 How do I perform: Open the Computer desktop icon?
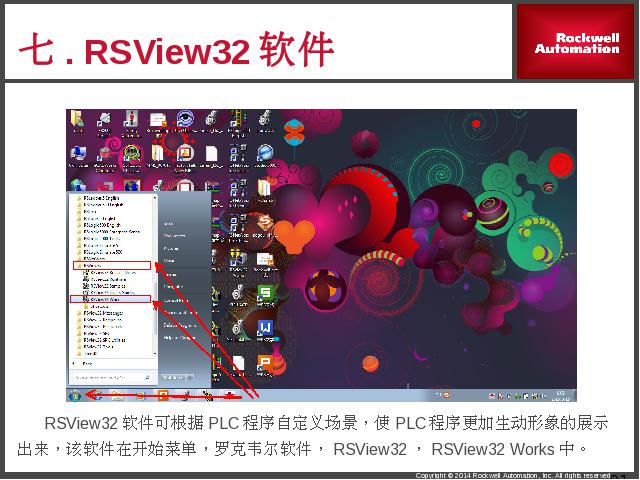(x=78, y=154)
